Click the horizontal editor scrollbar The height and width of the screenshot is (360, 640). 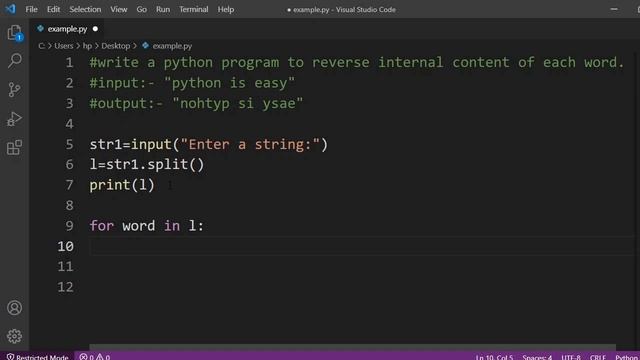click(x=352, y=347)
